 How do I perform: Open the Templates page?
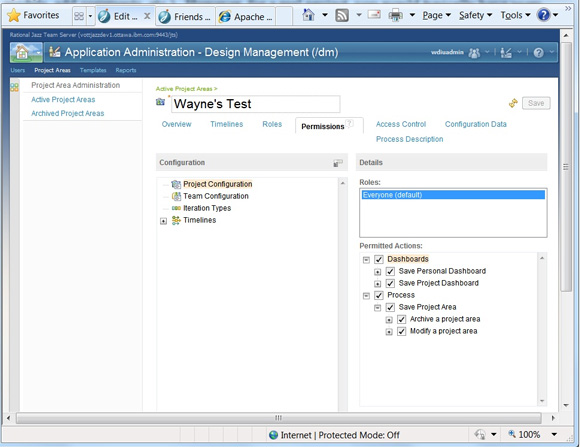pyautogui.click(x=93, y=70)
